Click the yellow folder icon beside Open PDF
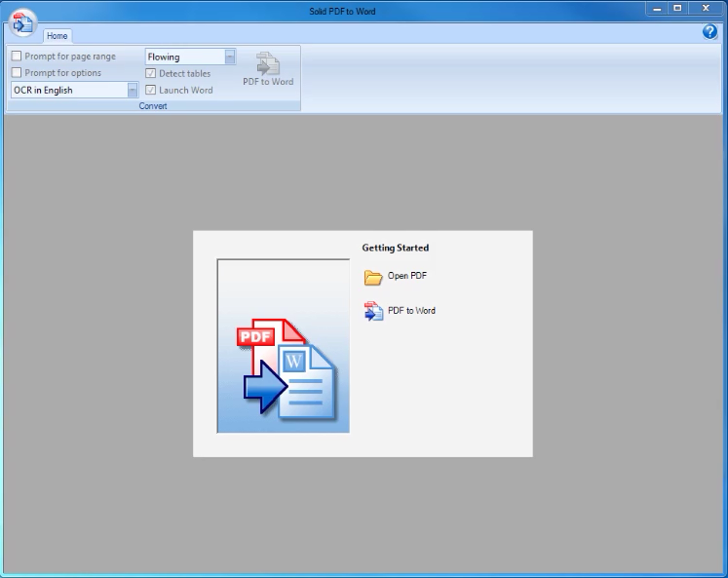Screen dimensions: 728x578 [x=373, y=277]
